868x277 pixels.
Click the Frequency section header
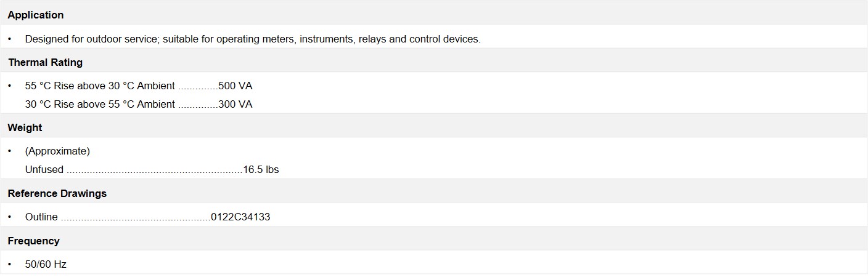click(x=33, y=241)
